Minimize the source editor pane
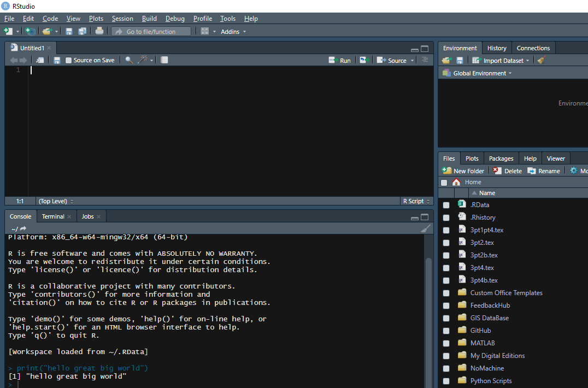The height and width of the screenshot is (388, 588). click(x=414, y=50)
